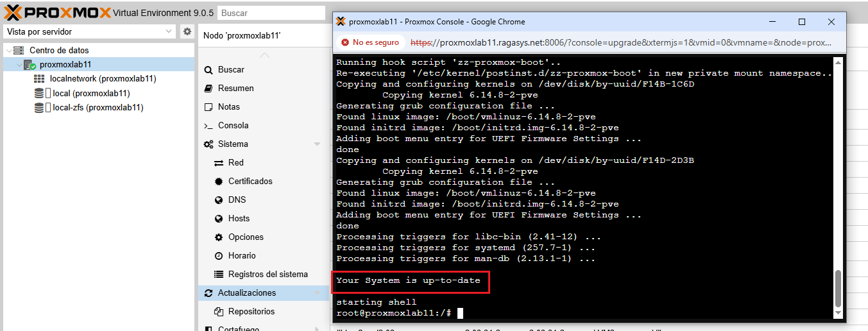Image resolution: width=868 pixels, height=331 pixels.
Task: Collapse the Centro de datos tree node
Action: (x=8, y=50)
